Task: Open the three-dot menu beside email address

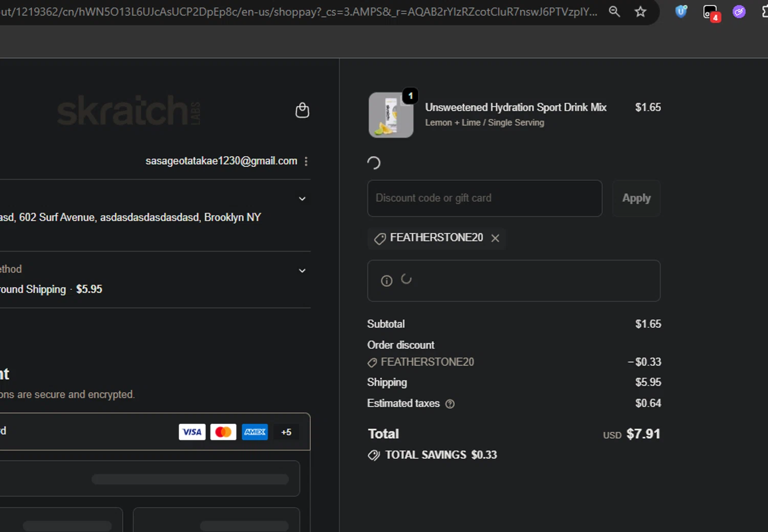Action: [306, 161]
